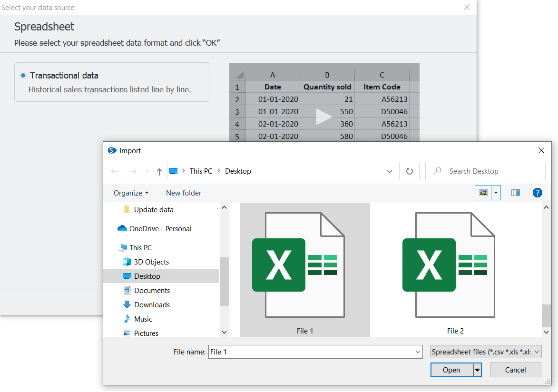Select OneDrive - Personal in sidebar

(160, 229)
